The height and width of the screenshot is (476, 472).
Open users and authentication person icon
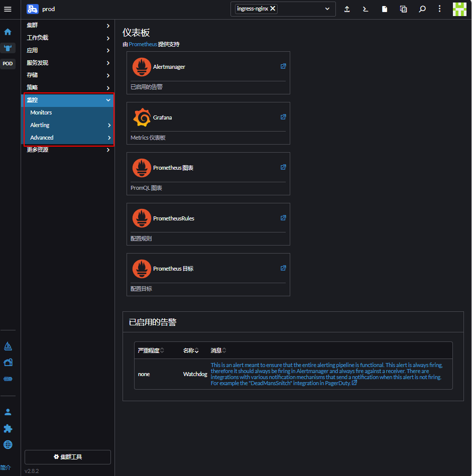pos(8,412)
